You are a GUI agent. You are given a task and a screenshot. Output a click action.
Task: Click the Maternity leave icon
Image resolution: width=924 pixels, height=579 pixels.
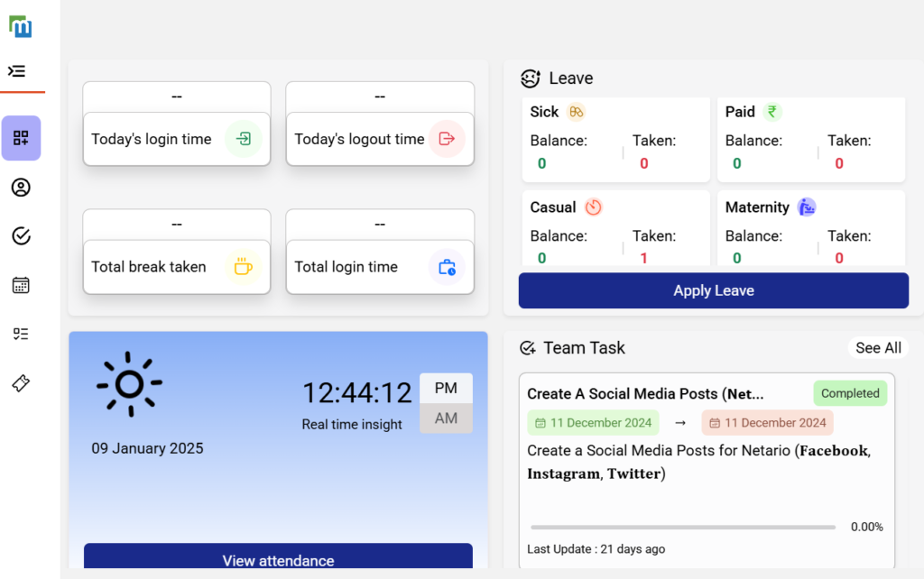tap(807, 207)
